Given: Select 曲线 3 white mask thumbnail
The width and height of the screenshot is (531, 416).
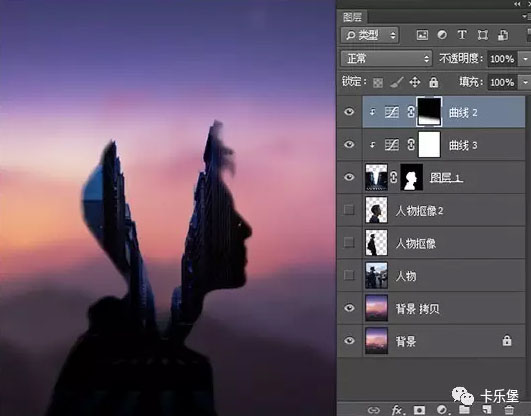Looking at the screenshot, I should click(429, 145).
